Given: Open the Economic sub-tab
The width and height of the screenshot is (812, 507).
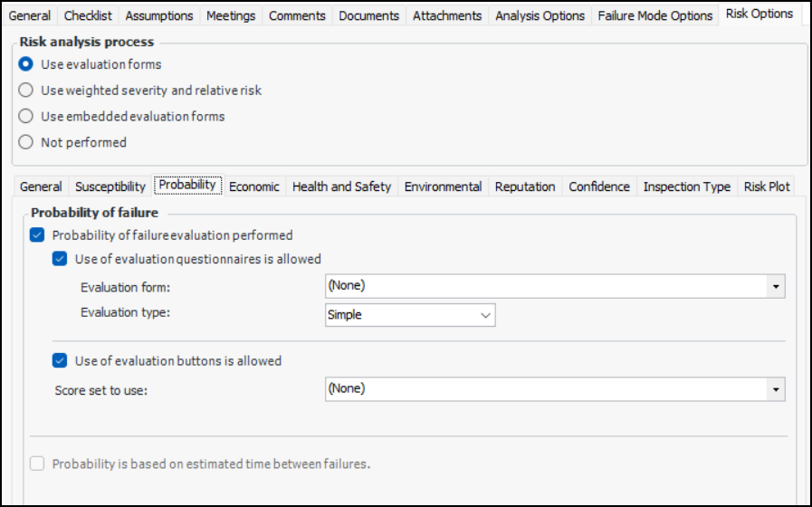Looking at the screenshot, I should point(254,187).
